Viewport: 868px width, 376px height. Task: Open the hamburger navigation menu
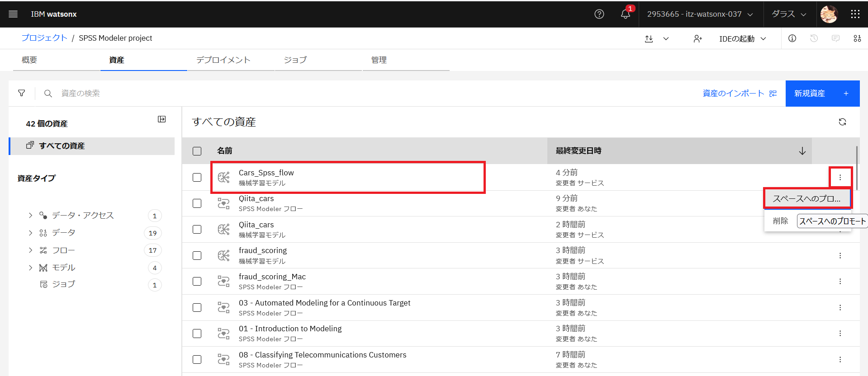tap(13, 14)
